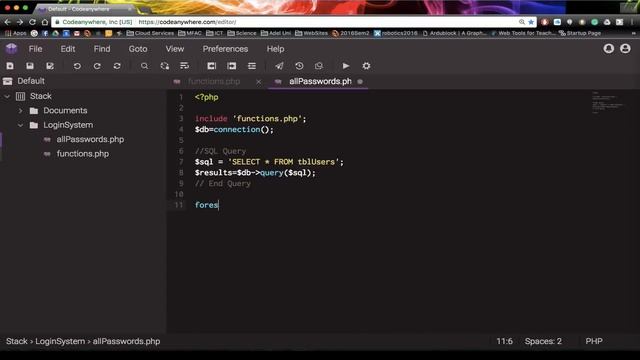Click the right panel layout icon
The height and width of the screenshot is (360, 640).
click(x=231, y=66)
